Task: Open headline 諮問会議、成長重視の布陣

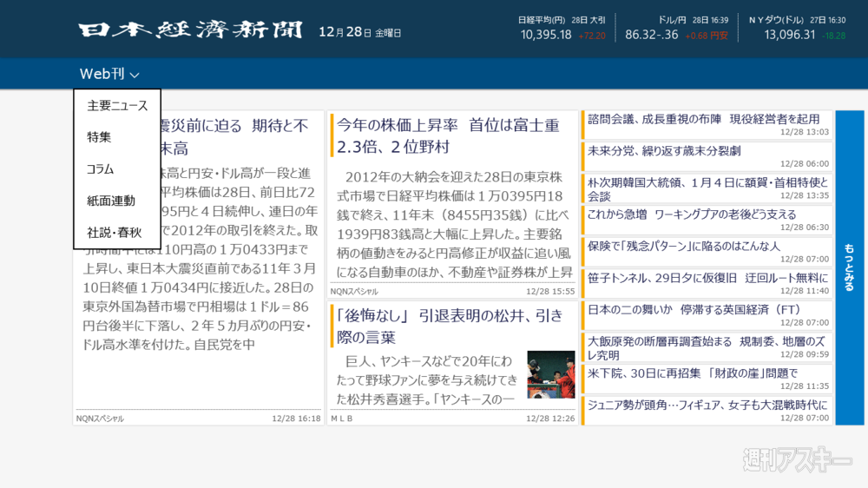Action: pyautogui.click(x=707, y=125)
